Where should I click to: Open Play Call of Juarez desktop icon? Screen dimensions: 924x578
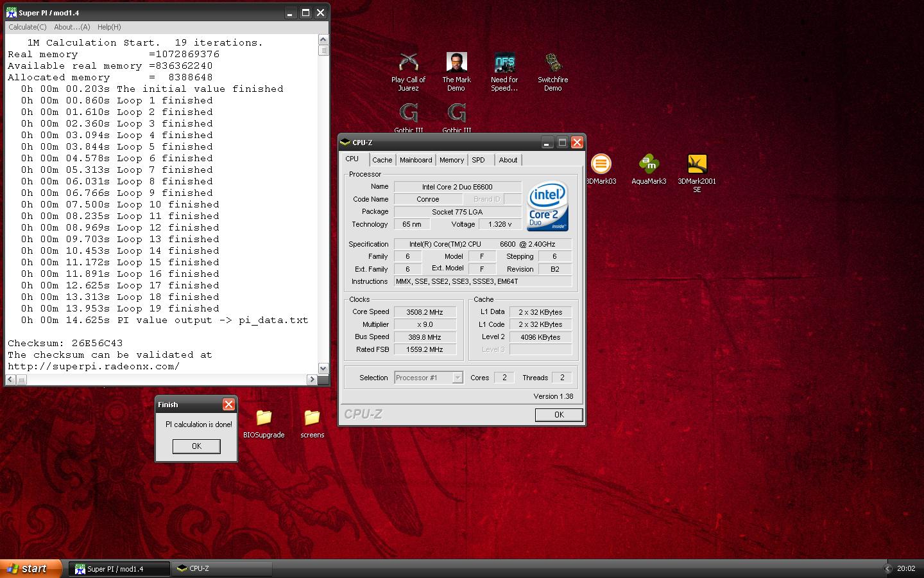point(408,71)
